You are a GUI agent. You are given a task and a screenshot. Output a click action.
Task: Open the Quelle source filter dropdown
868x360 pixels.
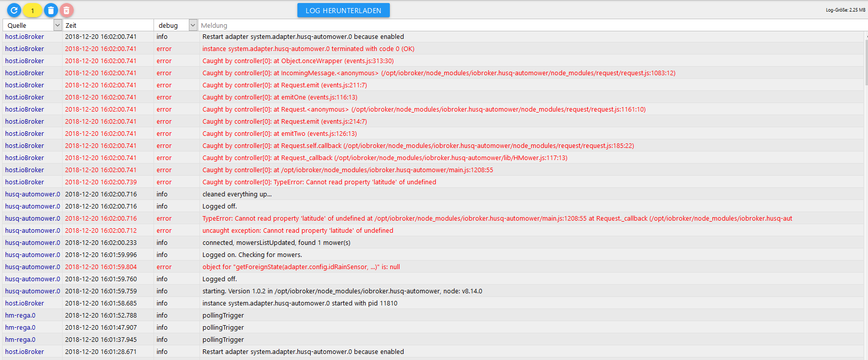point(58,25)
